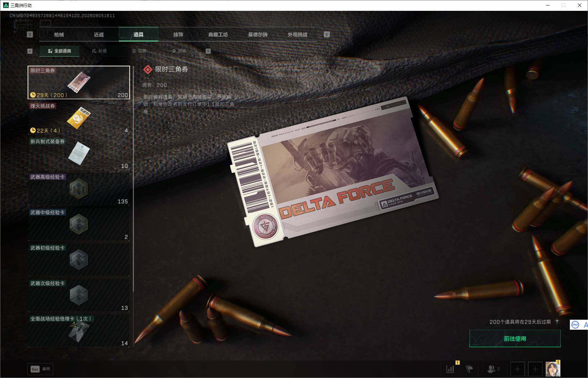Click the red diamond icon beside 限时三角券 title
Image resolution: width=588 pixels, height=378 pixels.
[x=148, y=70]
